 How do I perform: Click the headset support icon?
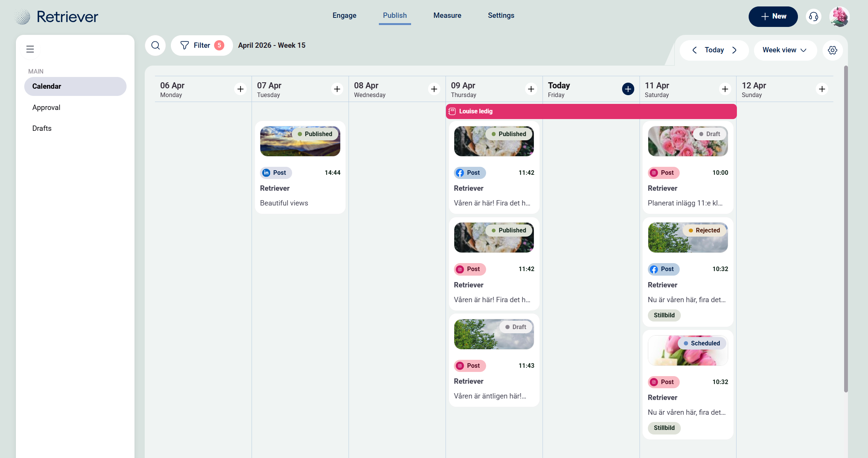(x=813, y=17)
